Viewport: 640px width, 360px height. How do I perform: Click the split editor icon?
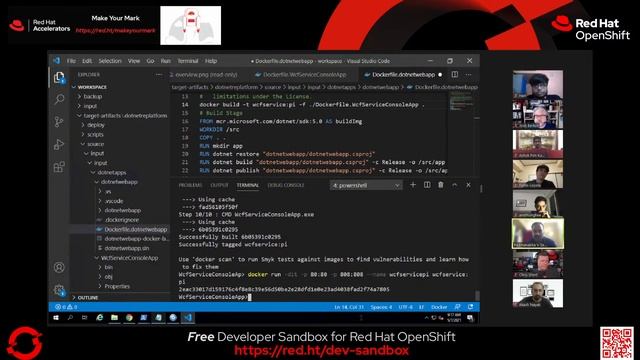pos(454,75)
